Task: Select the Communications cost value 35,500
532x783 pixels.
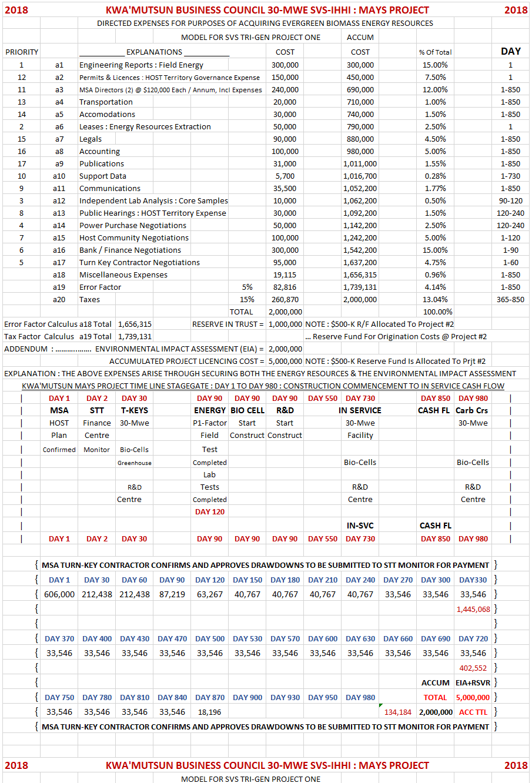Action: click(285, 188)
